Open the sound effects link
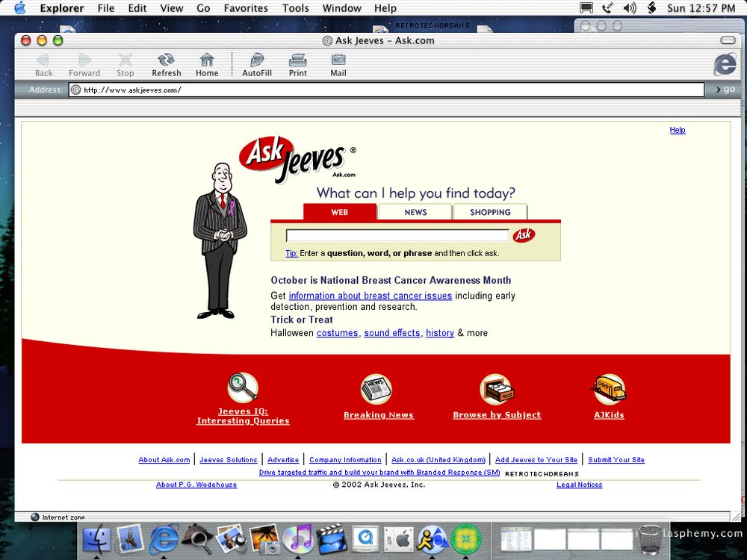747x560 pixels. tap(393, 333)
